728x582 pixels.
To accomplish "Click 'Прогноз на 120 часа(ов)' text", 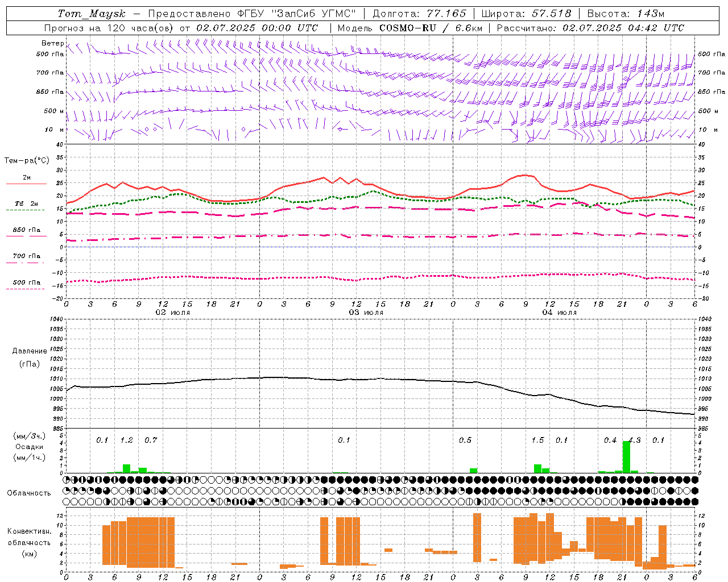I will click(x=109, y=28).
